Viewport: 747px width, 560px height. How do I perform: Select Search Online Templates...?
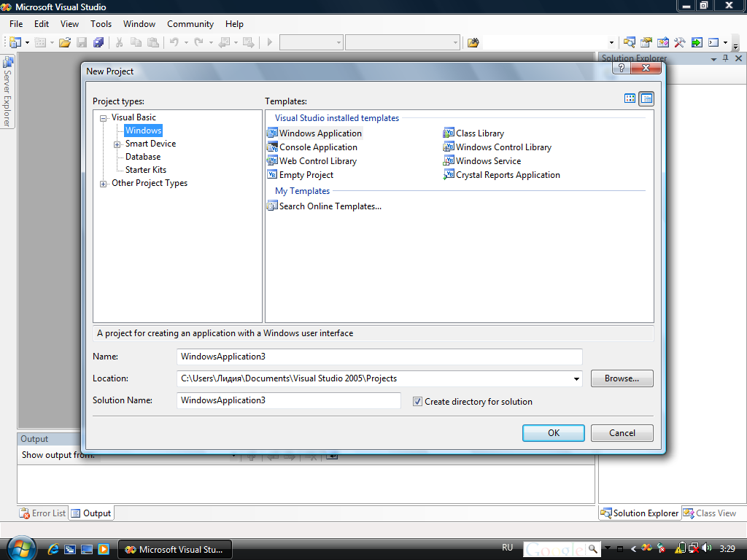click(325, 206)
